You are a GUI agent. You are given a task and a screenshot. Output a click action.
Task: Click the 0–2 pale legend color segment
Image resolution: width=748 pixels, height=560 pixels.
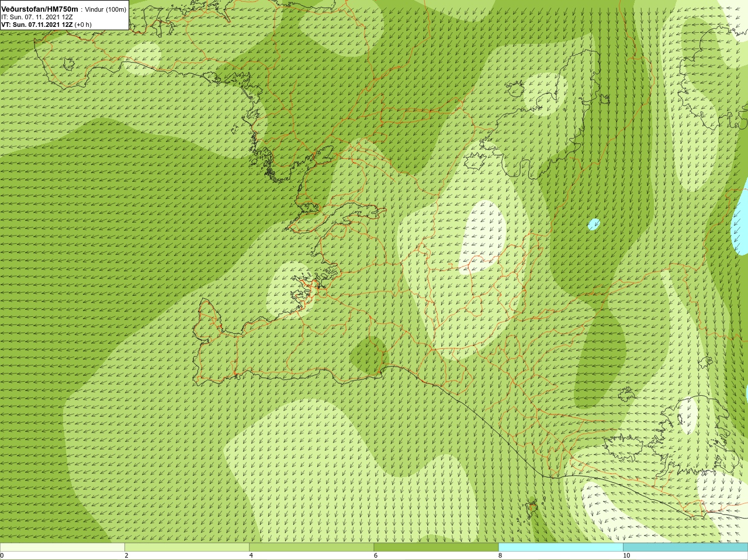coord(62,547)
